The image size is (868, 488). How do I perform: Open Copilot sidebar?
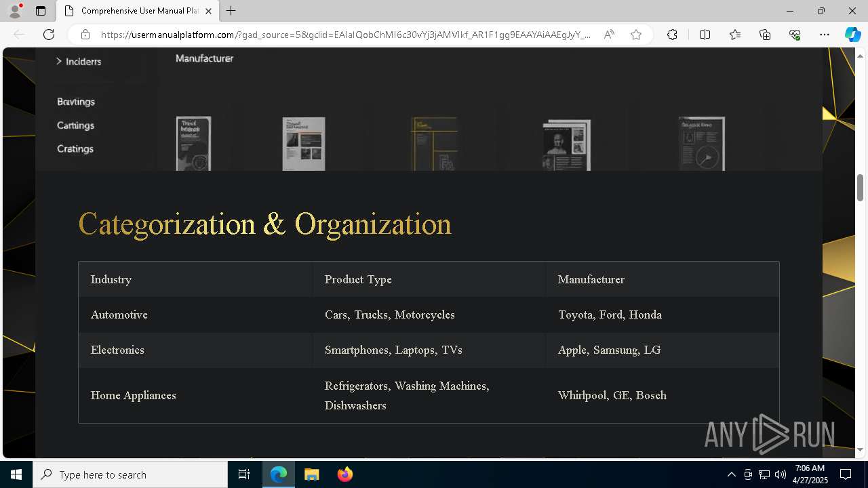tap(852, 35)
